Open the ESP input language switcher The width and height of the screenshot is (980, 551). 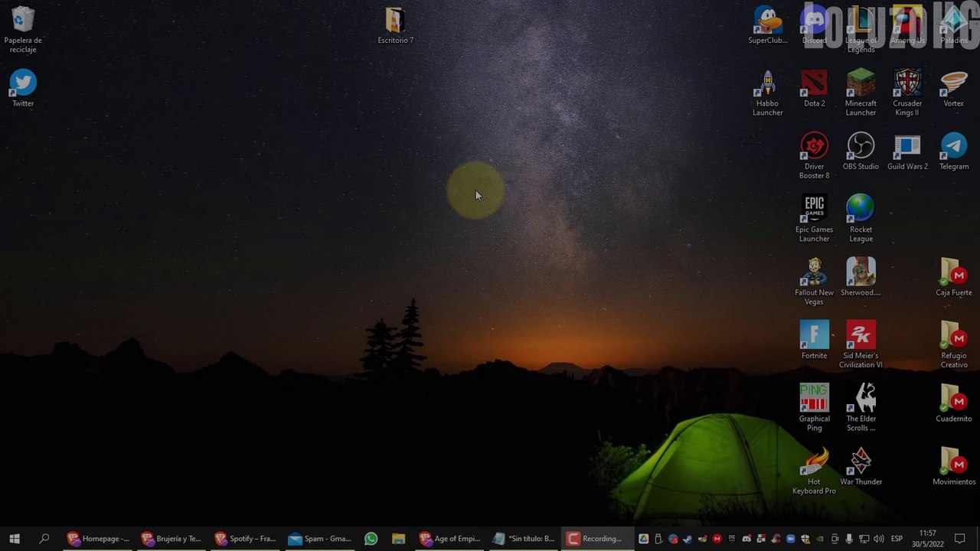(897, 539)
